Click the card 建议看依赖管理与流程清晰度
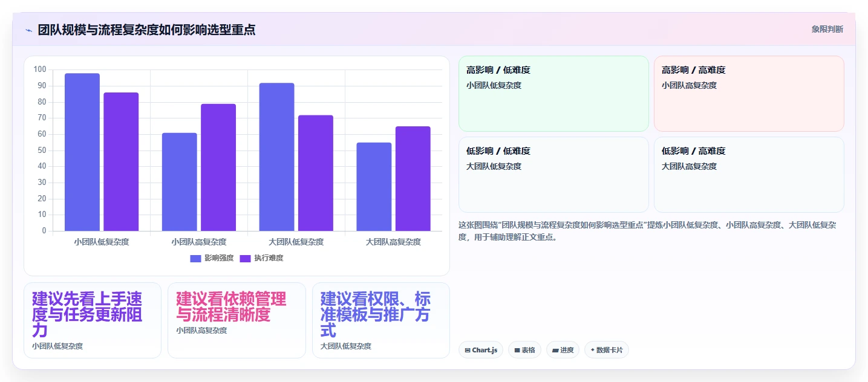 pos(237,320)
